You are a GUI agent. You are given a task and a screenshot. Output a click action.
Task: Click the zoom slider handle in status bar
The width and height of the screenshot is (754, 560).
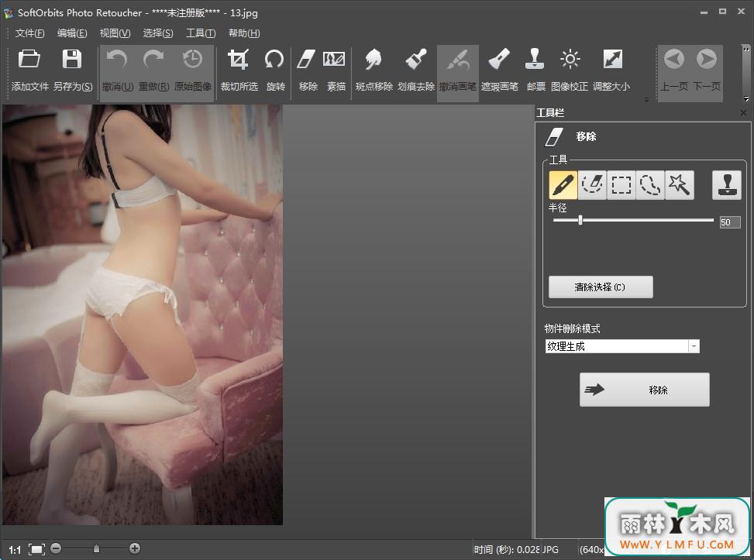96,548
